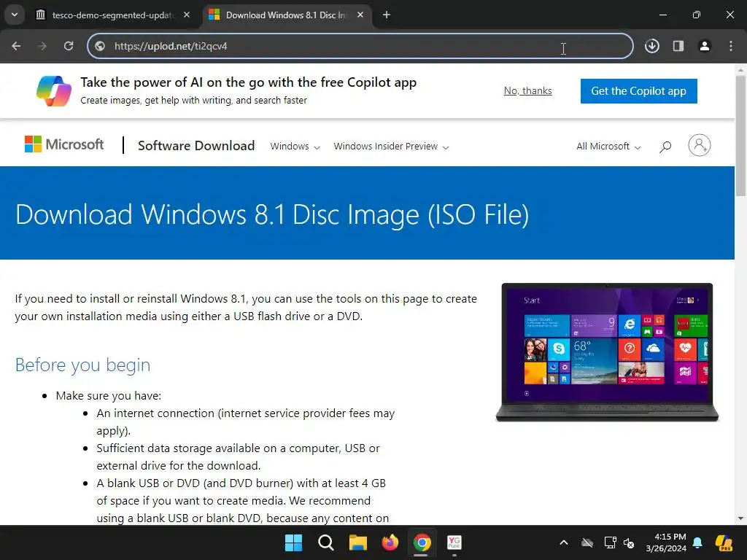Close the Download Windows 8.1 tab
The width and height of the screenshot is (747, 560).
tap(360, 15)
